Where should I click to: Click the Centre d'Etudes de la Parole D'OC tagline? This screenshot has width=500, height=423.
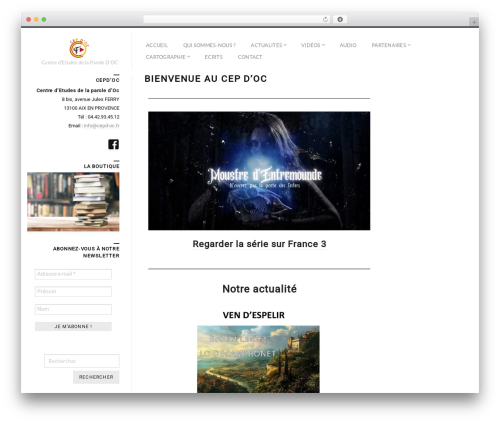pyautogui.click(x=79, y=62)
